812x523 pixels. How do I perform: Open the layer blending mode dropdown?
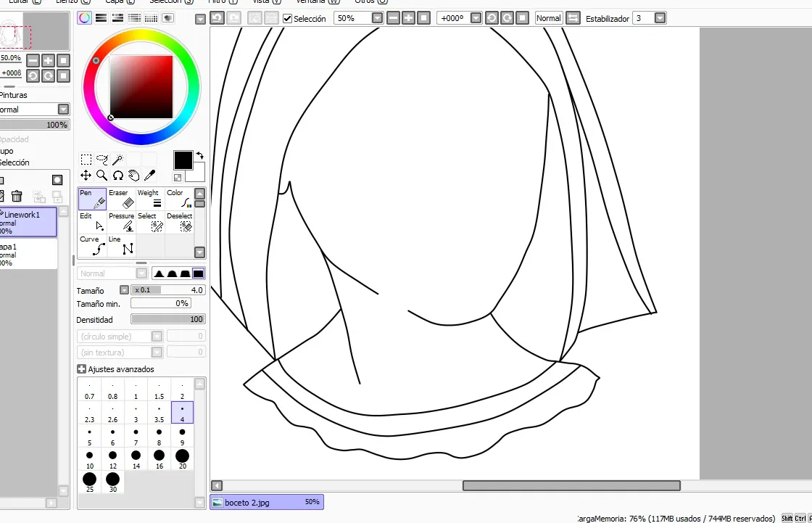click(63, 110)
